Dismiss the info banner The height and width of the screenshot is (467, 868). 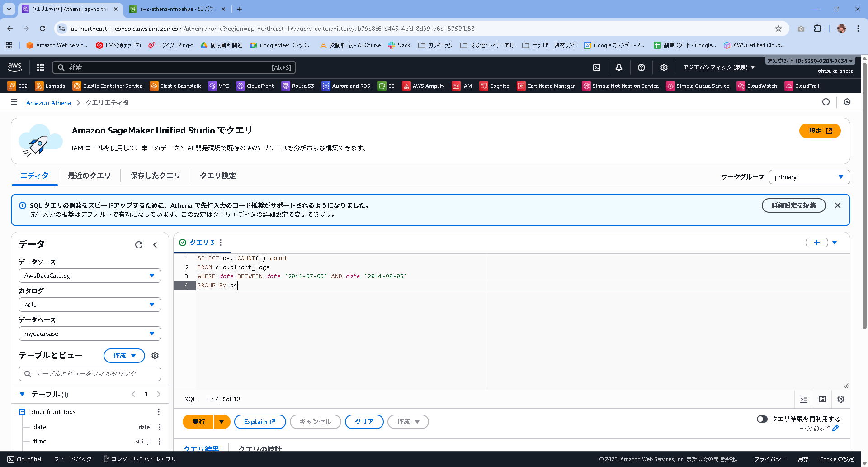[x=838, y=205]
